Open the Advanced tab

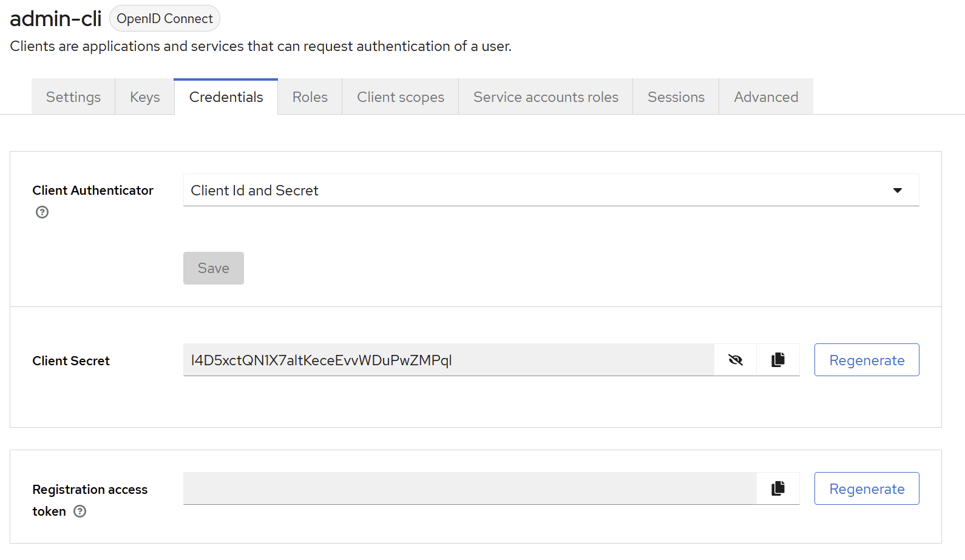point(766,97)
